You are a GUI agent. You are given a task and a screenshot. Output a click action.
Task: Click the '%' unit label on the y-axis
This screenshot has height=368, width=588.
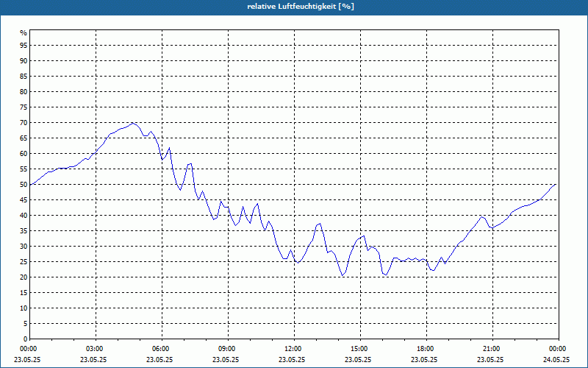(x=24, y=33)
